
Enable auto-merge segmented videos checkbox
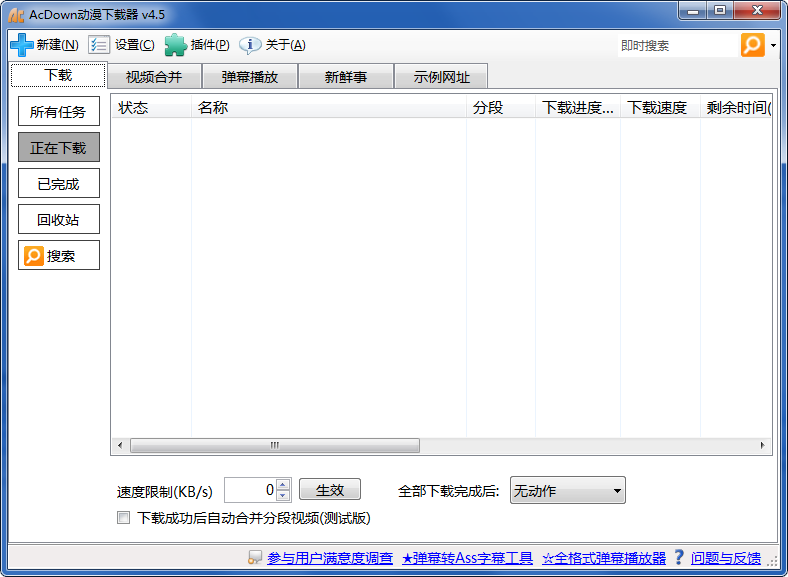point(124,518)
